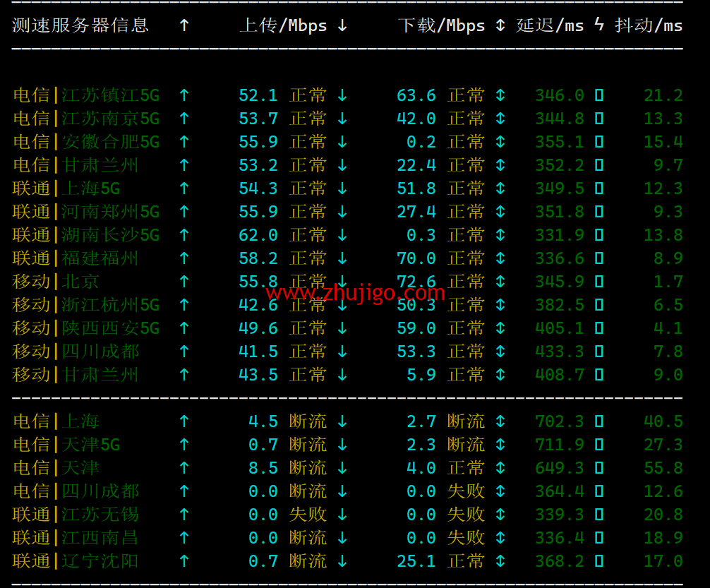Click jitter value '20.8'
Screen dimensions: 710x588
pos(663,515)
